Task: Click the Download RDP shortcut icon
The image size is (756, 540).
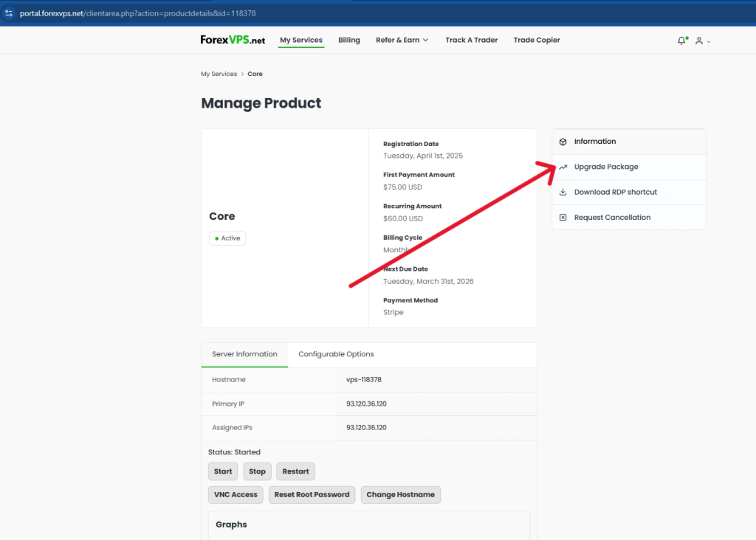Action: point(563,193)
